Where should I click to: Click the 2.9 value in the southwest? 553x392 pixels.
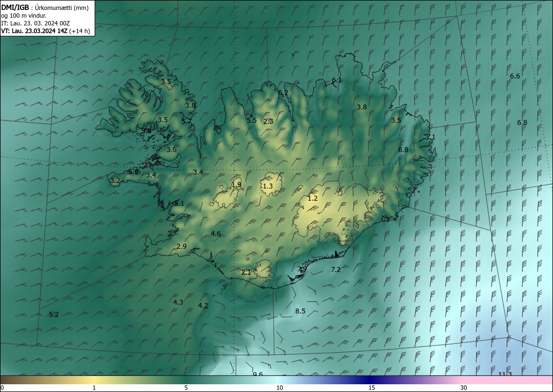coord(181,247)
